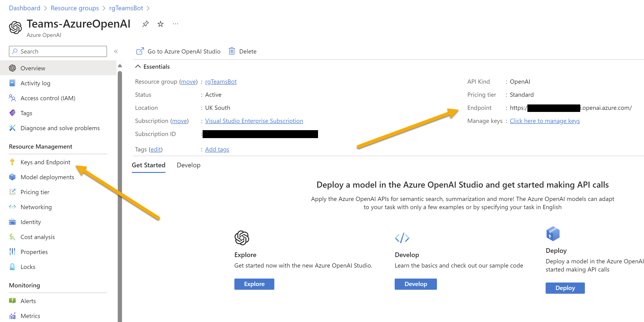Mark resource as favorite with star icon

pos(161,24)
